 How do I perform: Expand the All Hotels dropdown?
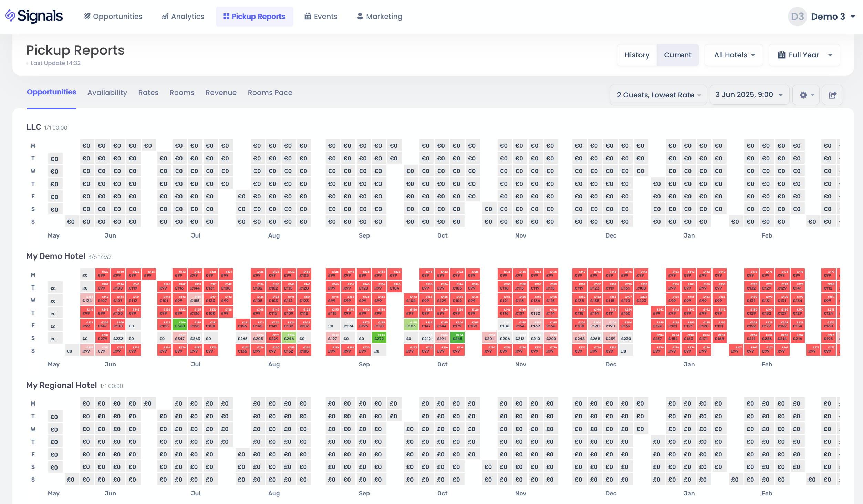click(x=734, y=55)
